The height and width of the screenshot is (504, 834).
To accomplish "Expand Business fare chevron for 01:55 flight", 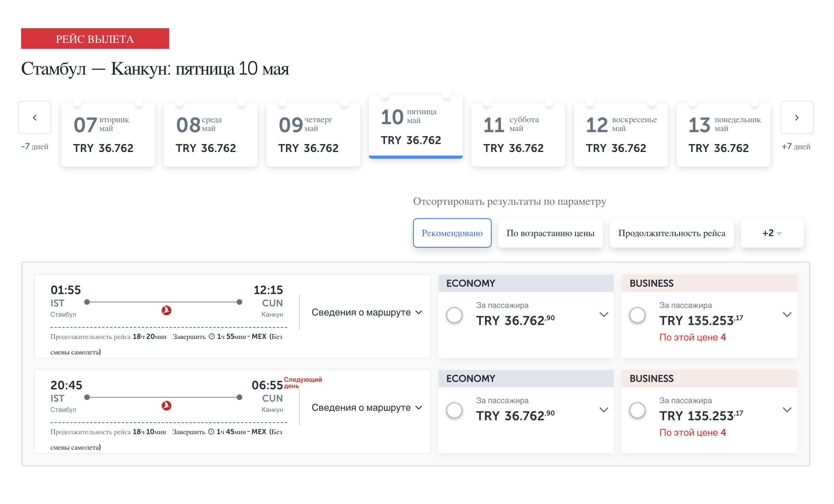I will [787, 315].
